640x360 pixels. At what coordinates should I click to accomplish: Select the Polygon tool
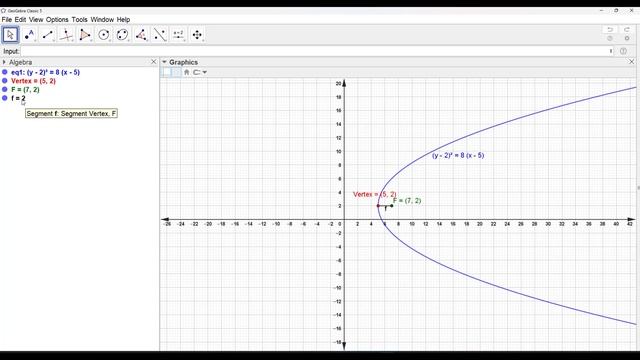click(x=85, y=35)
